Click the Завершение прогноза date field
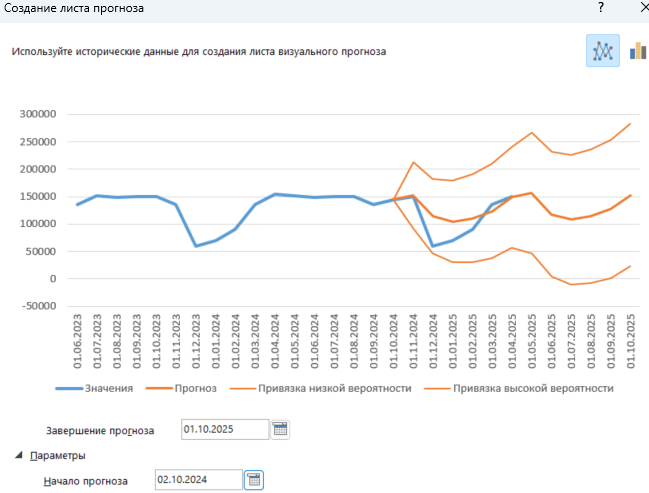 click(x=225, y=429)
